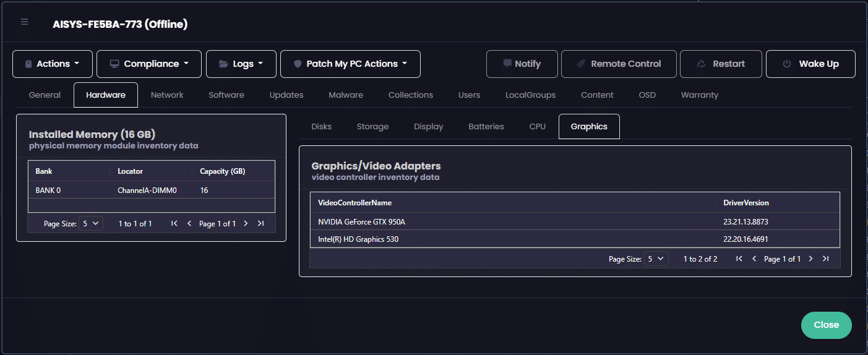Go to previous page in graphics table
The image size is (868, 355).
coord(754,259)
